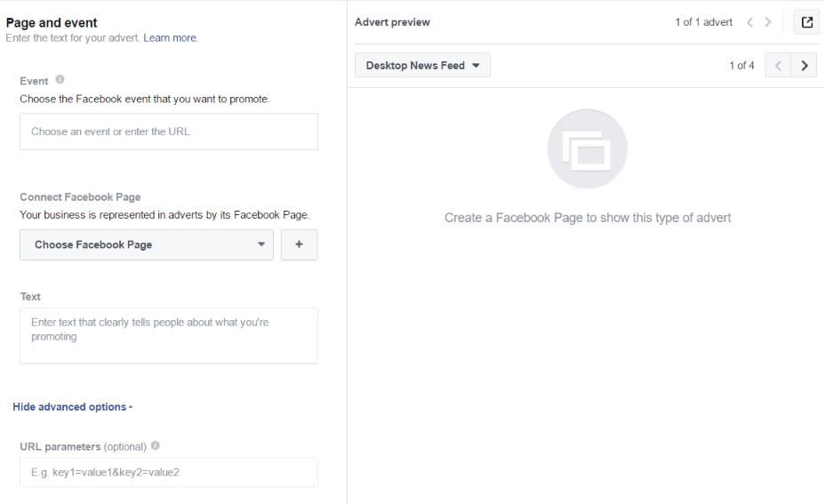Screen dimensions: 825x504
Task: Expand the Desktop News Feed placement dropdown
Action: tap(422, 66)
